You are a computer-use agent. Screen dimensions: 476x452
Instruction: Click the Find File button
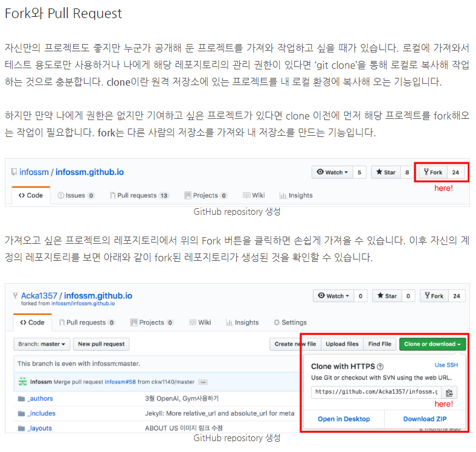pos(380,344)
